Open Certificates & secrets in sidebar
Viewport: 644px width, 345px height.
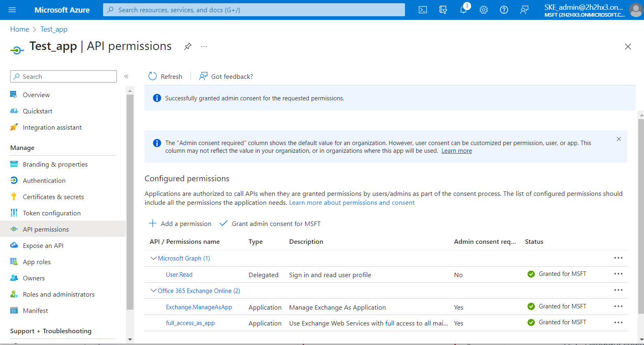53,197
